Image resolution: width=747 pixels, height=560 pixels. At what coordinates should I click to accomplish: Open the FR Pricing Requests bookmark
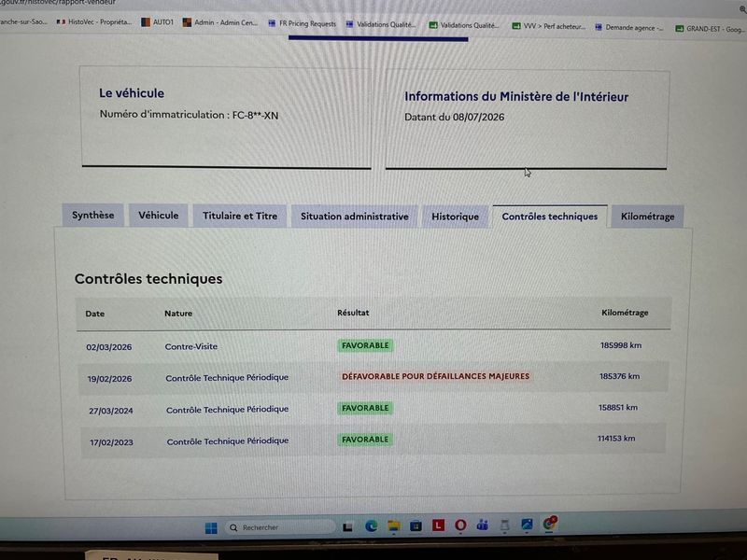click(x=302, y=23)
